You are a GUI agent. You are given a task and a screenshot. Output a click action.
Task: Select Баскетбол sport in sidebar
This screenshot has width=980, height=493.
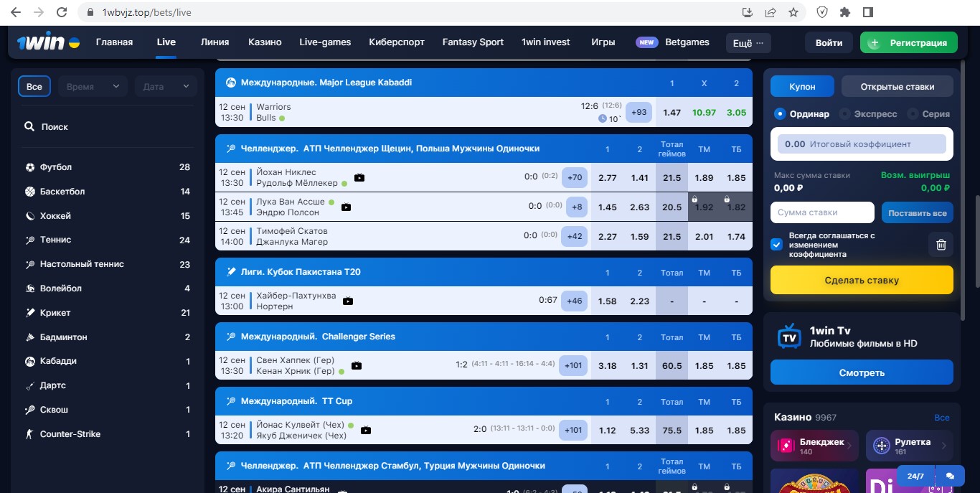[108, 192]
